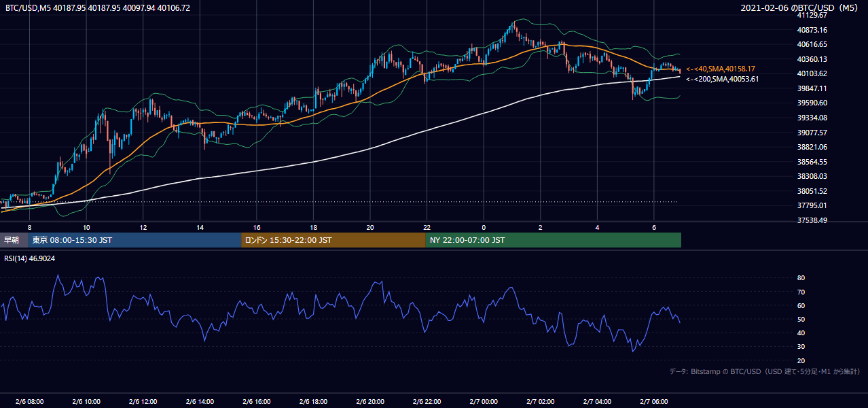Click the price axis label 38308.03
The image size is (868, 408).
pos(812,176)
